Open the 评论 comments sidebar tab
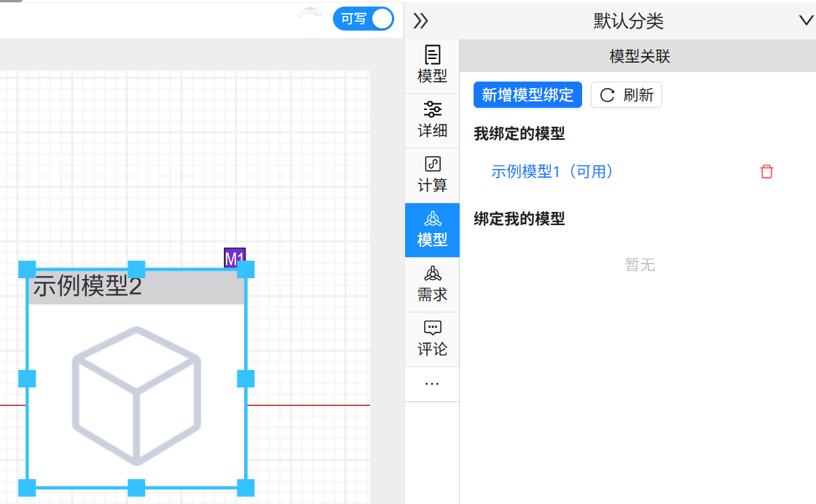The height and width of the screenshot is (504, 816). [x=432, y=339]
